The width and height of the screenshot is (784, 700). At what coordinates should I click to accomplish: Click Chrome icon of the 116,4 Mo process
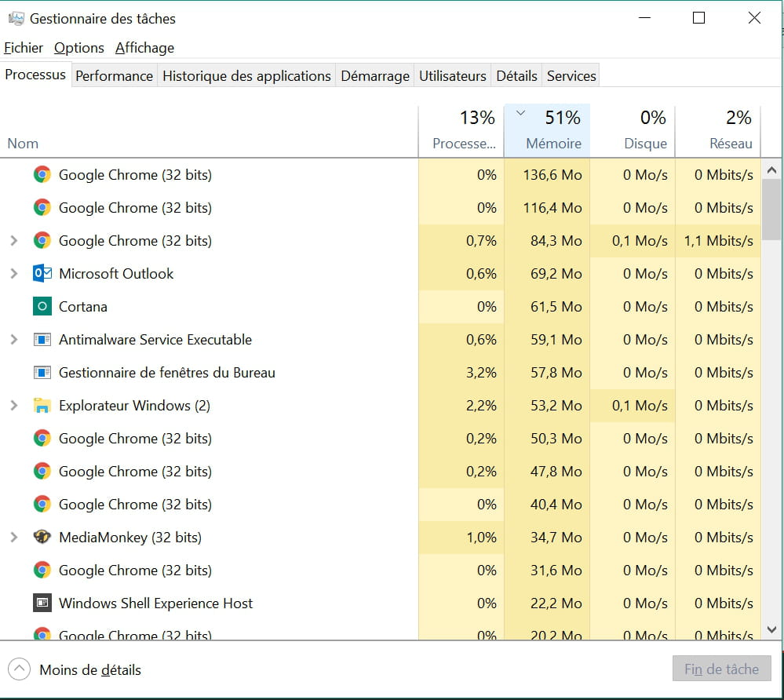[x=42, y=207]
